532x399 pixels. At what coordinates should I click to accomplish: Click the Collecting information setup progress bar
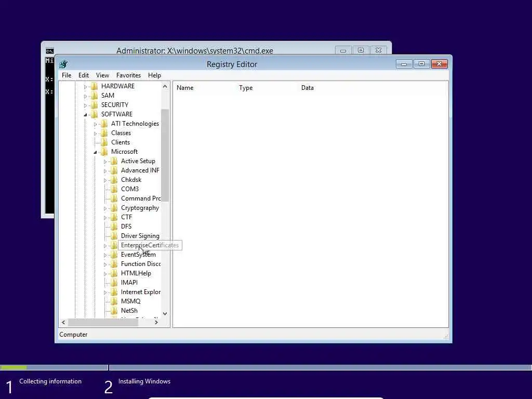(54, 367)
